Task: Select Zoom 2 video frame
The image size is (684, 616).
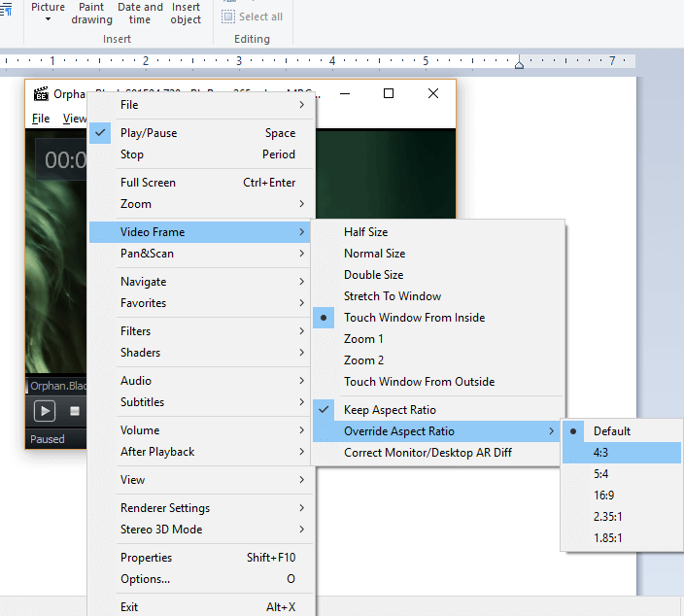Action: tap(438, 360)
